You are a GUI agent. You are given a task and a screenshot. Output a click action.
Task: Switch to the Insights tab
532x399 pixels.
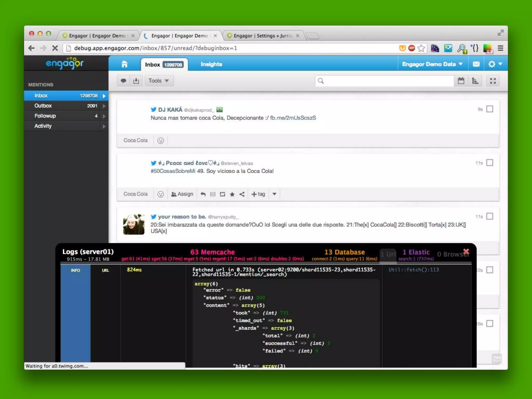pos(211,64)
